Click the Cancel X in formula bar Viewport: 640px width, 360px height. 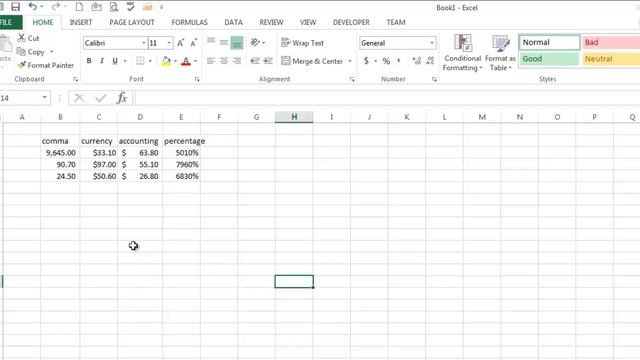coord(79,98)
